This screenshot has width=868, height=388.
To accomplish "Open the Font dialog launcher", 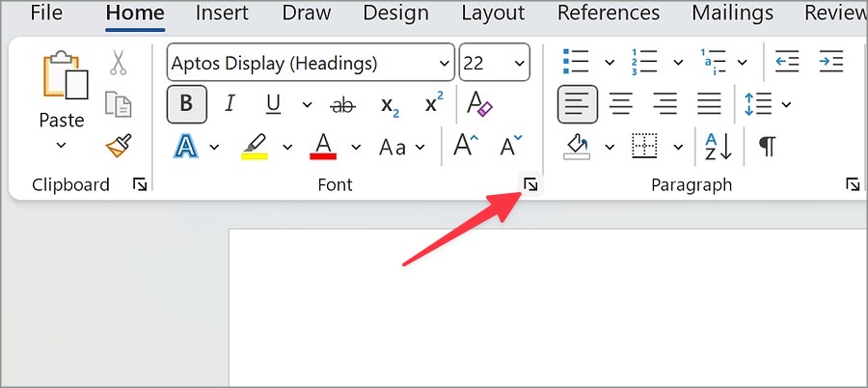I will point(529,184).
